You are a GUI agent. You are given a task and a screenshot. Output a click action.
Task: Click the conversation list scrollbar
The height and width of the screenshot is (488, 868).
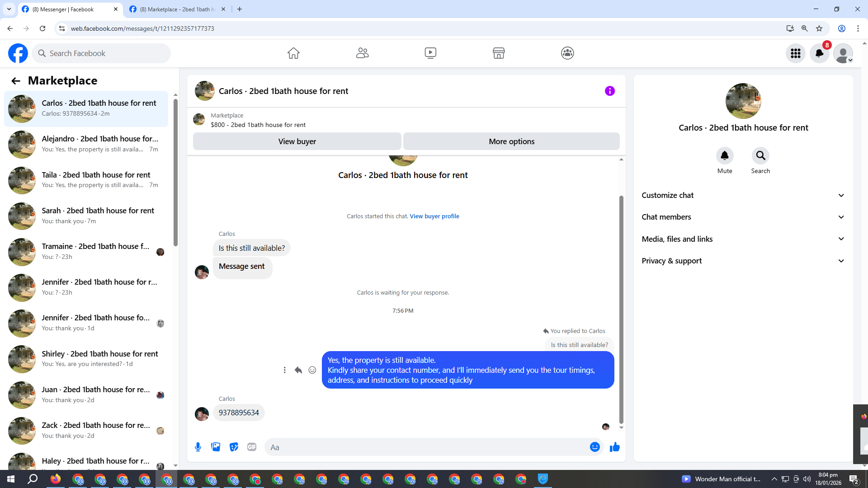click(x=175, y=172)
